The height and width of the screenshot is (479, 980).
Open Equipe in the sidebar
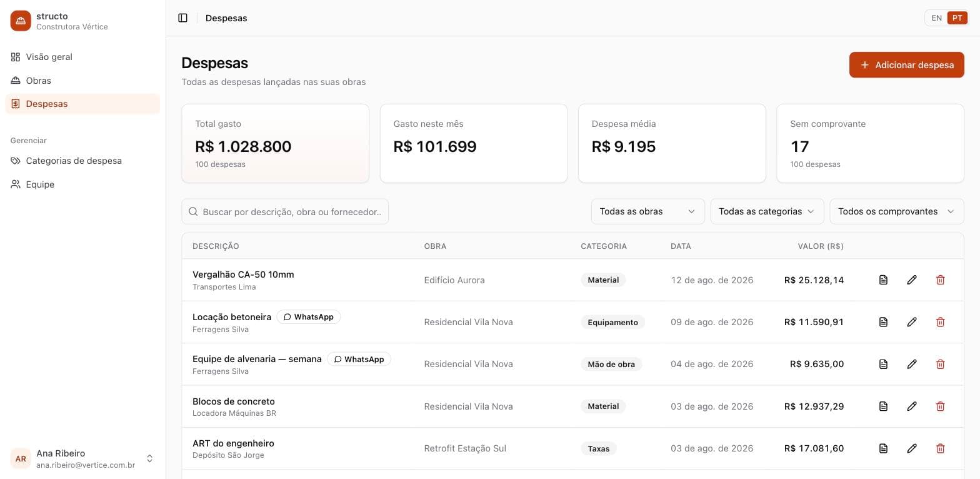(82, 184)
